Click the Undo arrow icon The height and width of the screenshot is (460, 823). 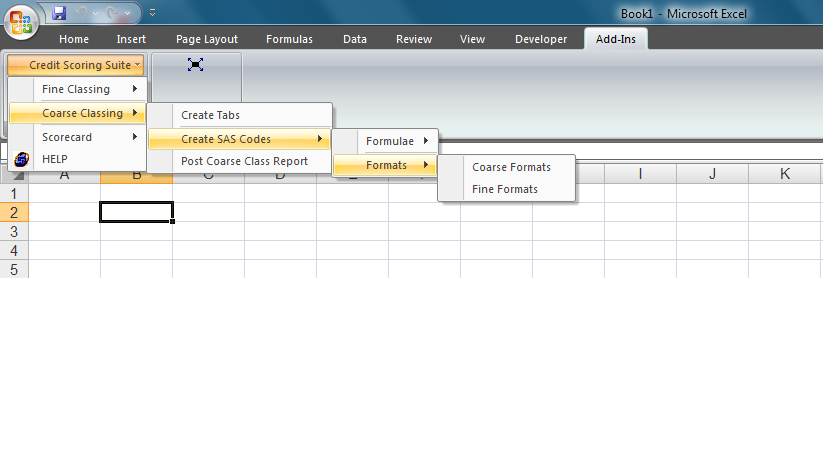81,13
